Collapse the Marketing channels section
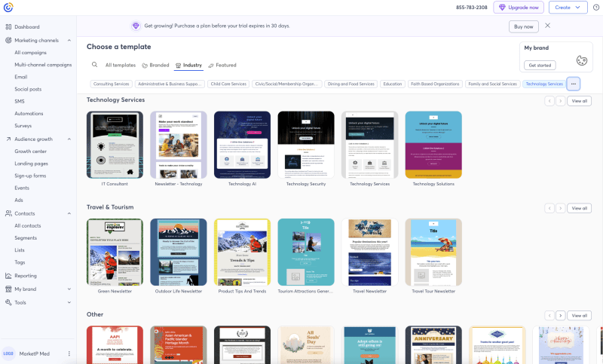603x364 pixels. [69, 41]
